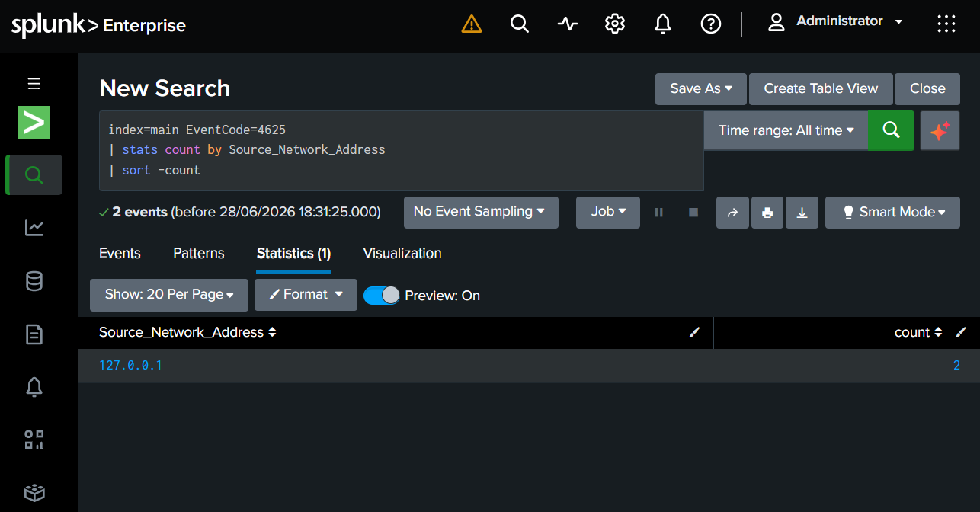The image size is (980, 512).
Task: Click the green Search app icon
Action: click(x=34, y=122)
